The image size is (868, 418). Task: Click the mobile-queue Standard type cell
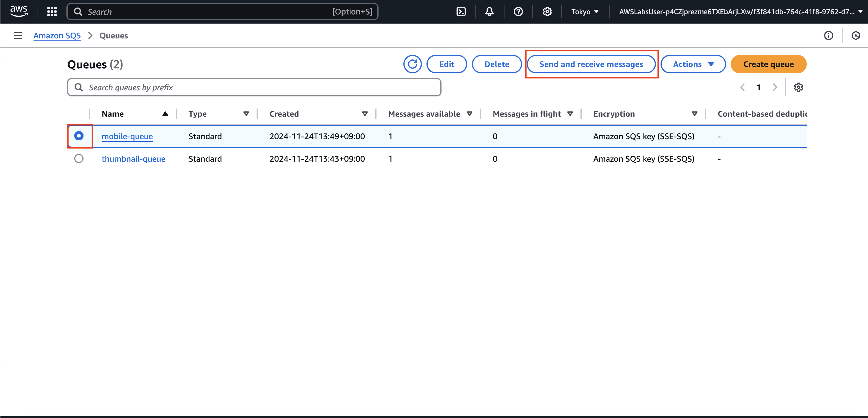coord(205,136)
